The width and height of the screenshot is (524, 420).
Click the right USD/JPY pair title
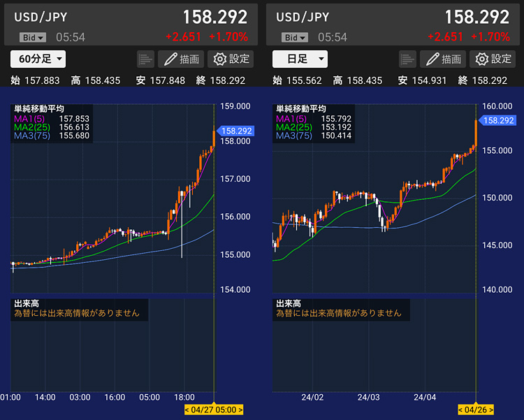pyautogui.click(x=303, y=17)
